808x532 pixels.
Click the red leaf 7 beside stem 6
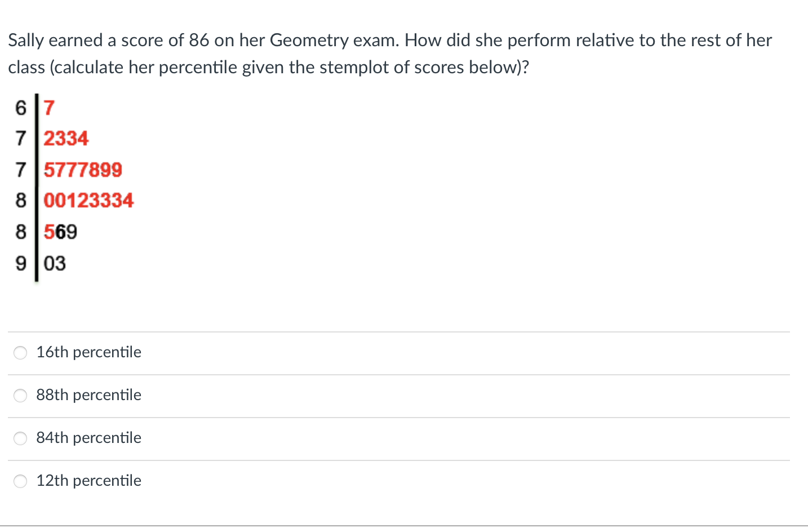49,107
